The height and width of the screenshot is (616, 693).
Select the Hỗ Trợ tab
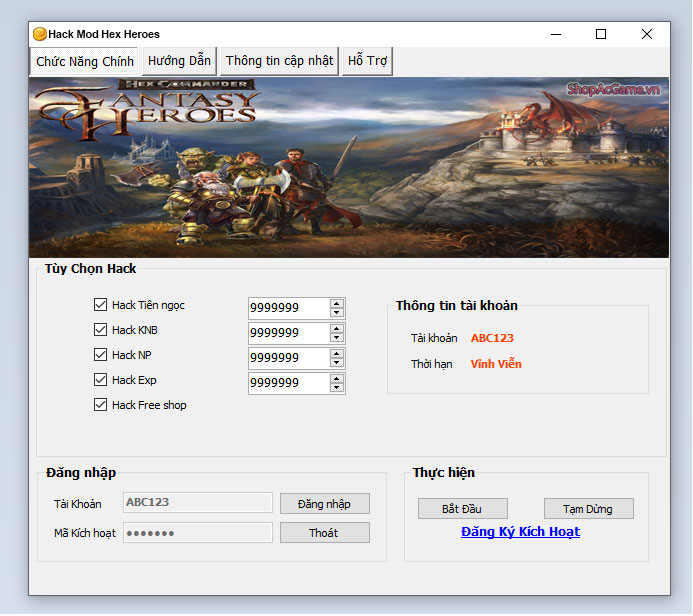click(367, 61)
